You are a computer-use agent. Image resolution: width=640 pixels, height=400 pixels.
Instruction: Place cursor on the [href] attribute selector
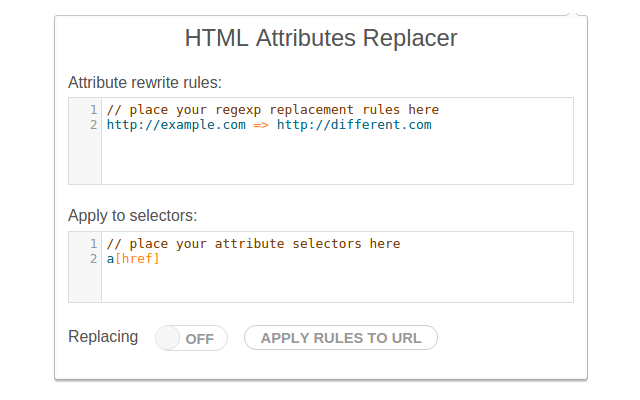click(x=138, y=259)
